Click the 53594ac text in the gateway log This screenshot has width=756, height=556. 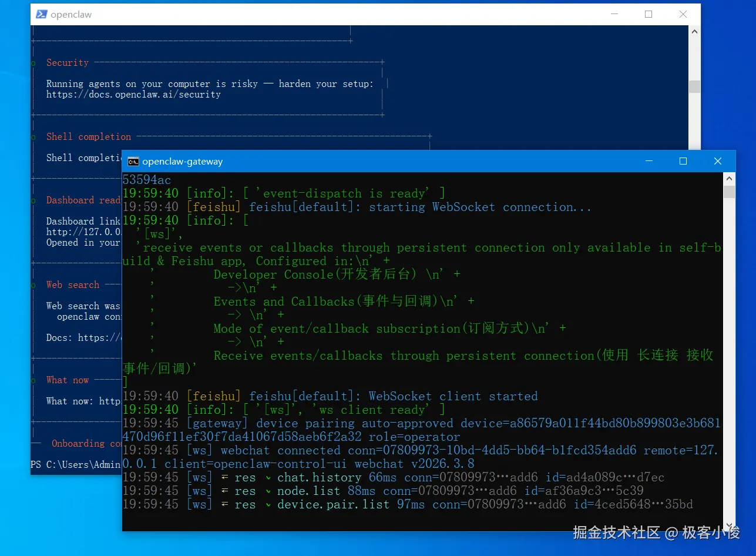pyautogui.click(x=147, y=180)
